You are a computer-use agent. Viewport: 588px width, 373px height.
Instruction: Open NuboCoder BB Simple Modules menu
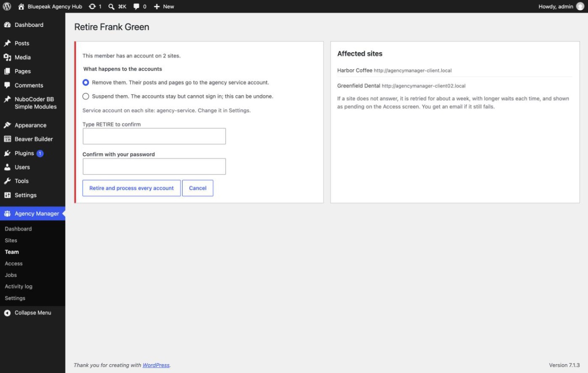click(32, 103)
